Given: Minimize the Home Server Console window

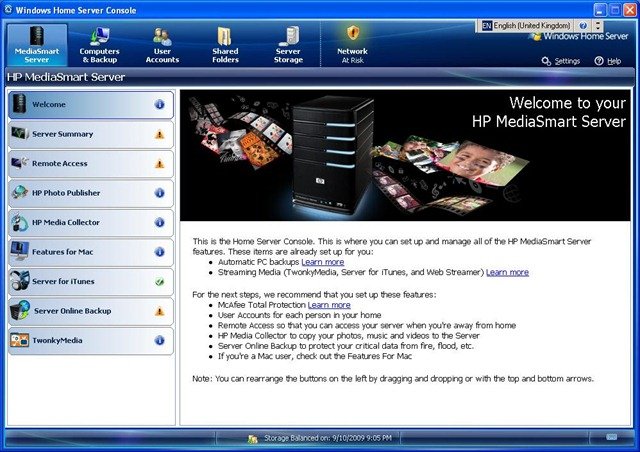Looking at the screenshot, I should [x=600, y=10].
